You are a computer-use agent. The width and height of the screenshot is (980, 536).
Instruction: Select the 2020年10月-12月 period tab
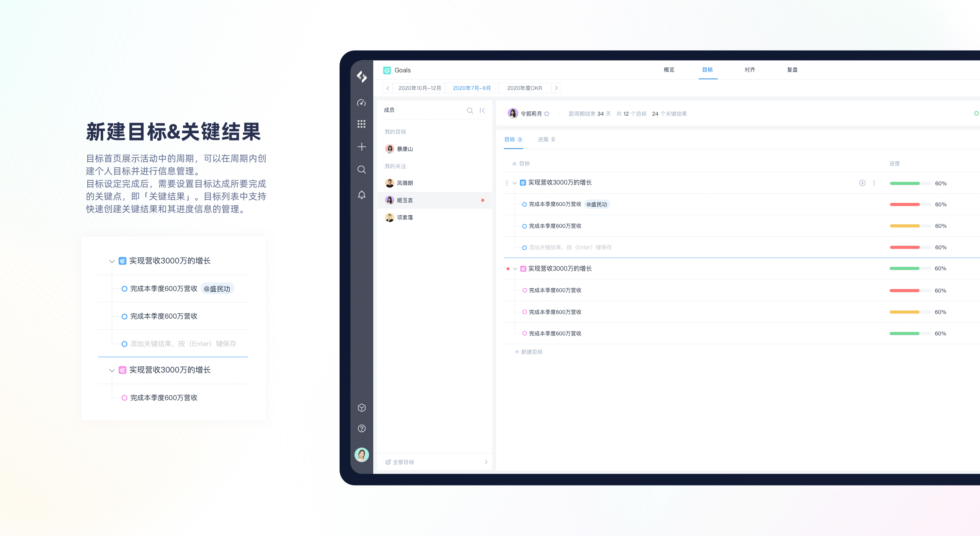(x=420, y=88)
